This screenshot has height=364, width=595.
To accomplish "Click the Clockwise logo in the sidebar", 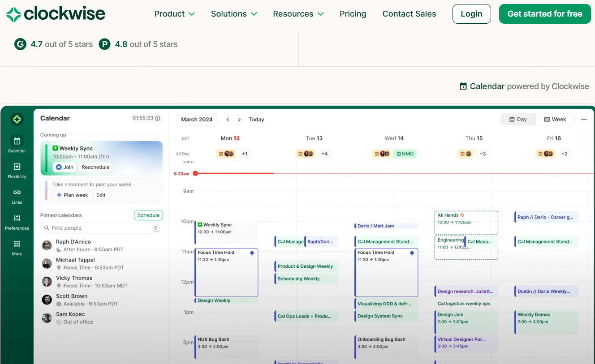I will point(17,120).
